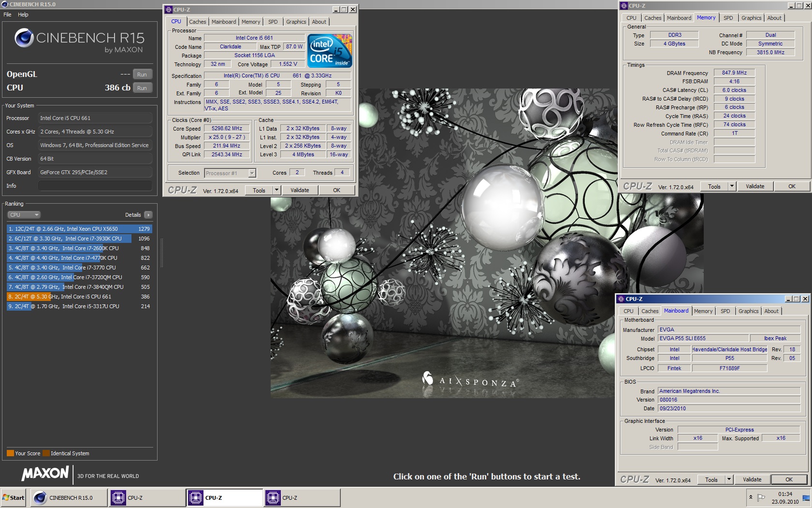Run the OpenGL benchmark

coord(142,75)
